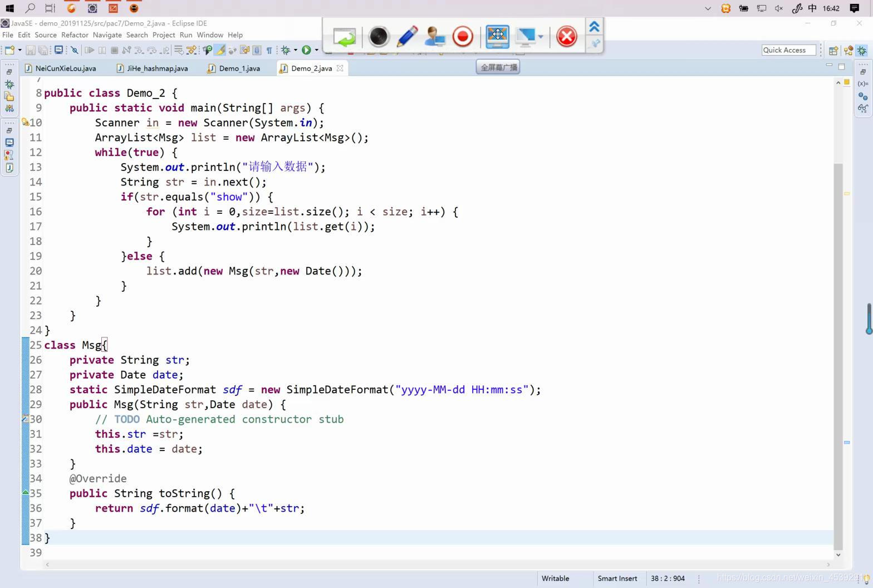Collapse the floating toolbar with double chevron

(594, 27)
